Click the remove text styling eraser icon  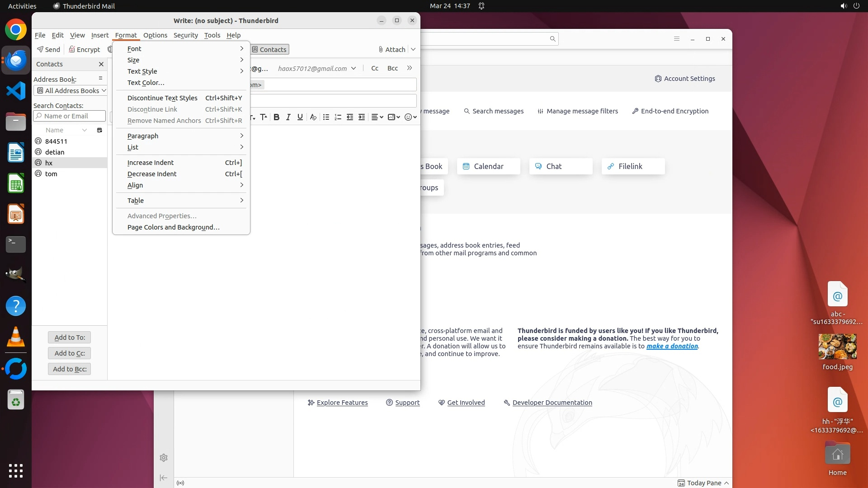tap(313, 117)
